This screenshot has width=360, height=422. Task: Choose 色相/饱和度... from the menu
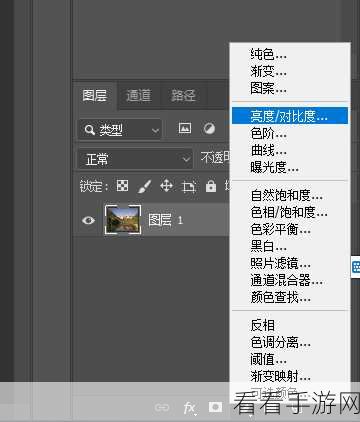[290, 212]
